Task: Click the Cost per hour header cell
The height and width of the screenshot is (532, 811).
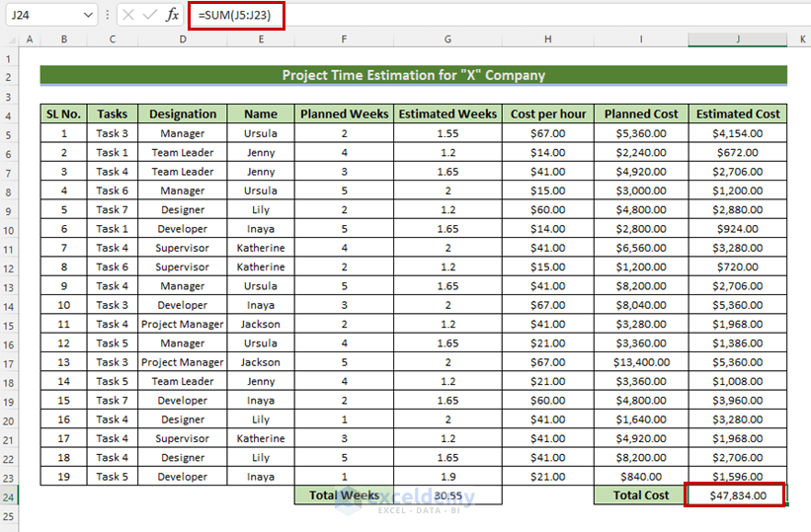Action: click(547, 114)
